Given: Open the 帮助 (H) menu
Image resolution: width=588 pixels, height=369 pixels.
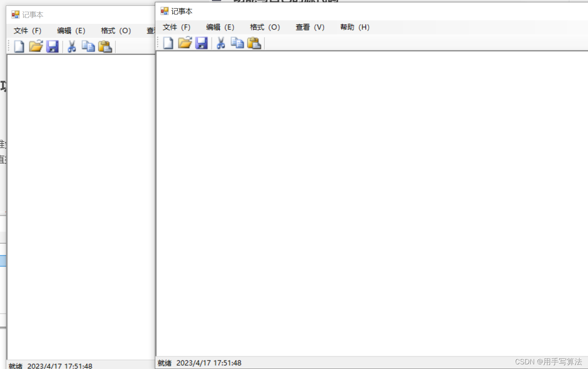Looking at the screenshot, I should 354,27.
